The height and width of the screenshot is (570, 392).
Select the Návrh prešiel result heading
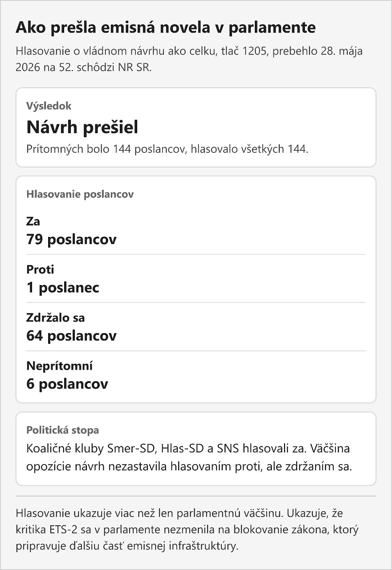82,128
